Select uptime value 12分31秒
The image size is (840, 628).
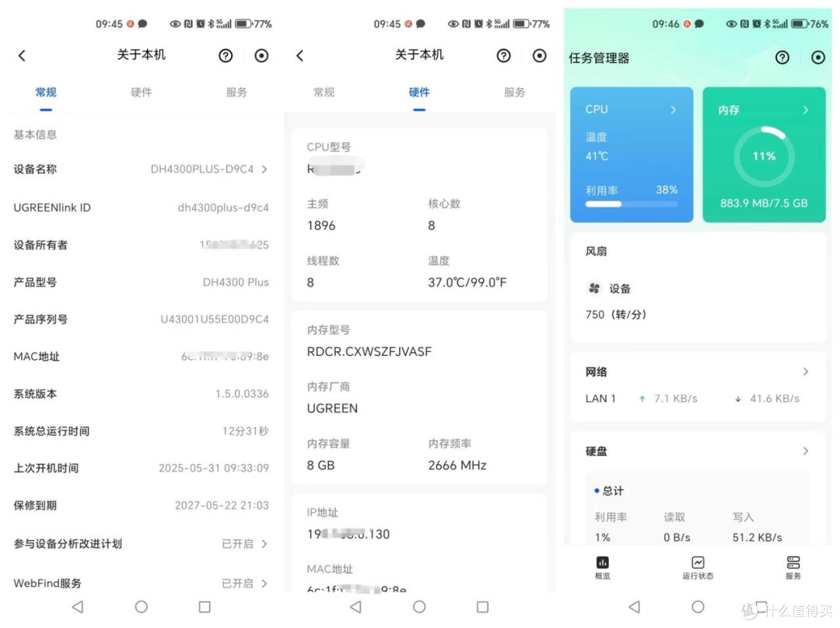[245, 431]
